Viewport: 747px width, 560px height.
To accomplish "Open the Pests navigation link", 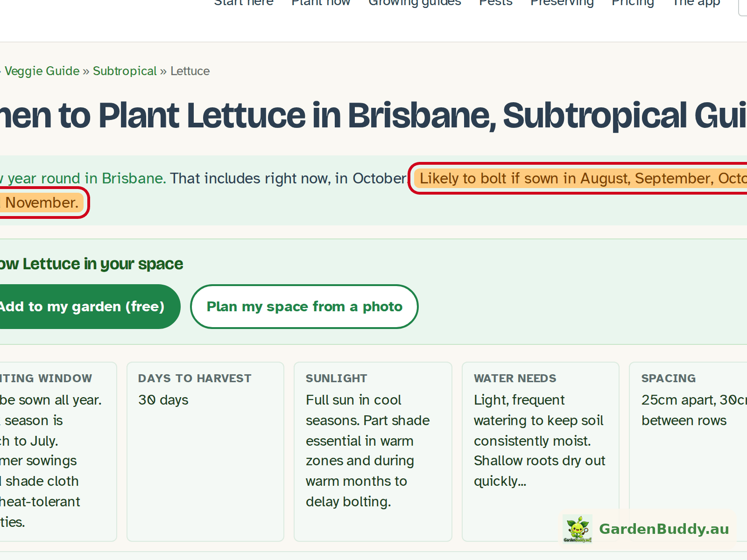I will pyautogui.click(x=496, y=3).
